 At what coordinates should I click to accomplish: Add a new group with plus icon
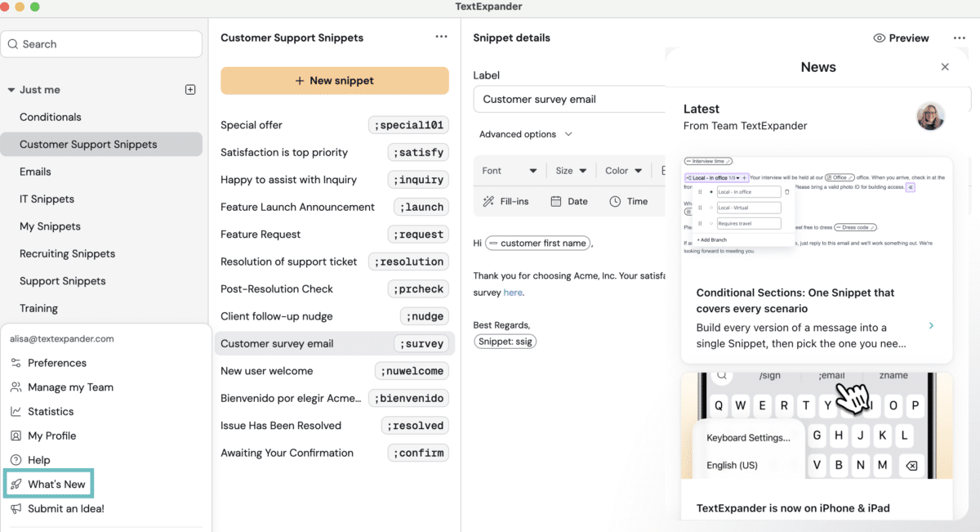[x=190, y=90]
